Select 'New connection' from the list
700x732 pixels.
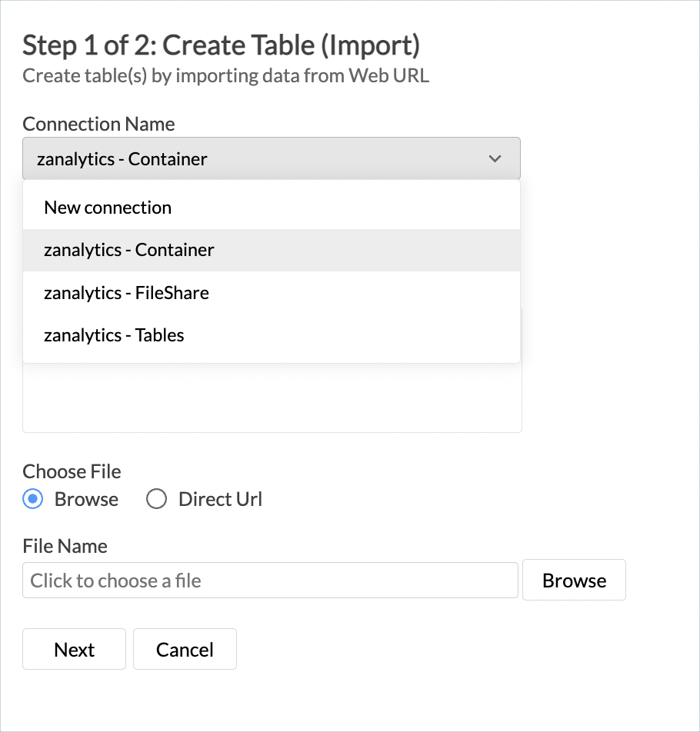(107, 207)
